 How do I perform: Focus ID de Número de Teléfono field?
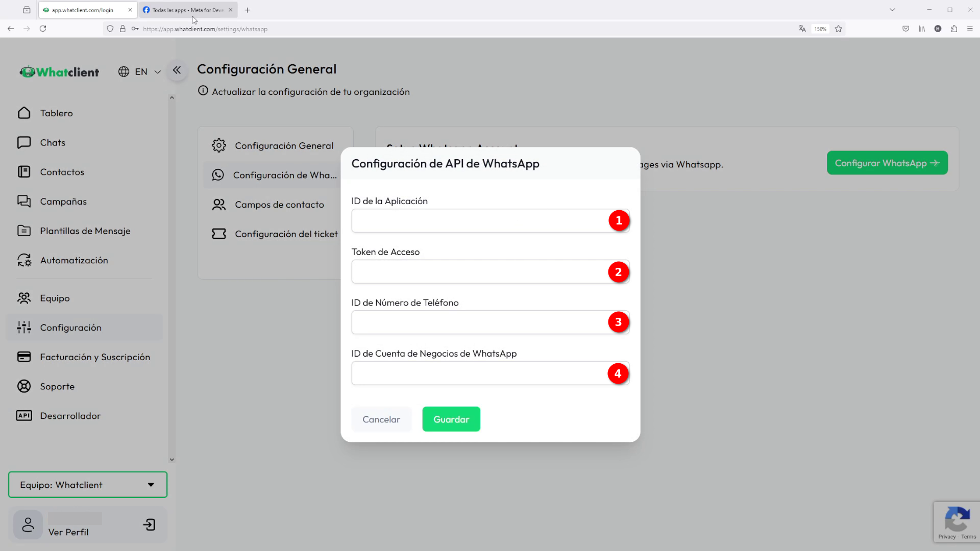coord(490,322)
